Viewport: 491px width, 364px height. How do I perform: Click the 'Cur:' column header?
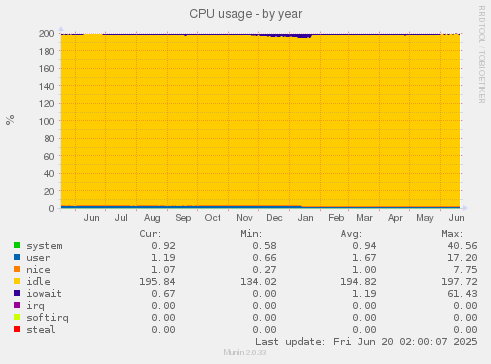point(150,234)
